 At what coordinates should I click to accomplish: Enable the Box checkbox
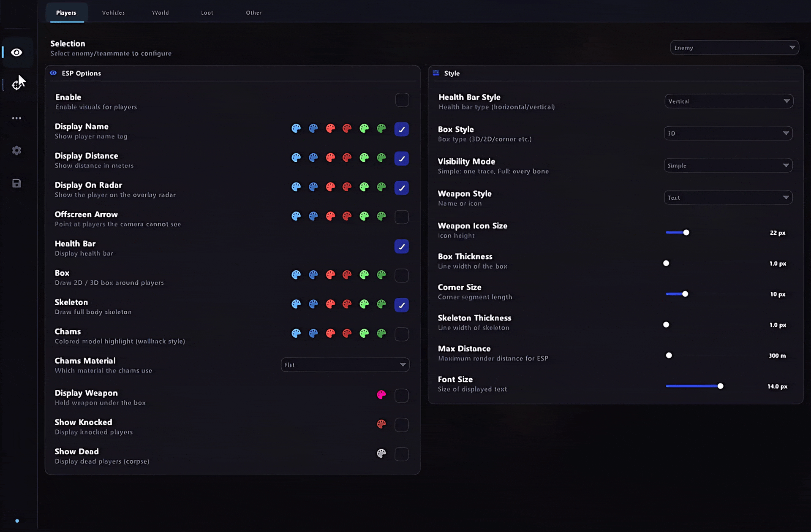pyautogui.click(x=402, y=276)
